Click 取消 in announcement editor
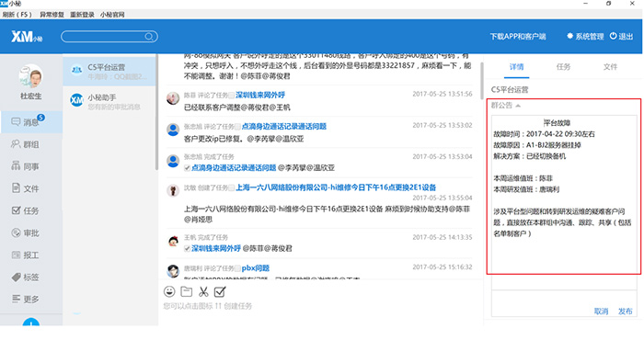Screen dimensions: 644x340 coord(601,312)
